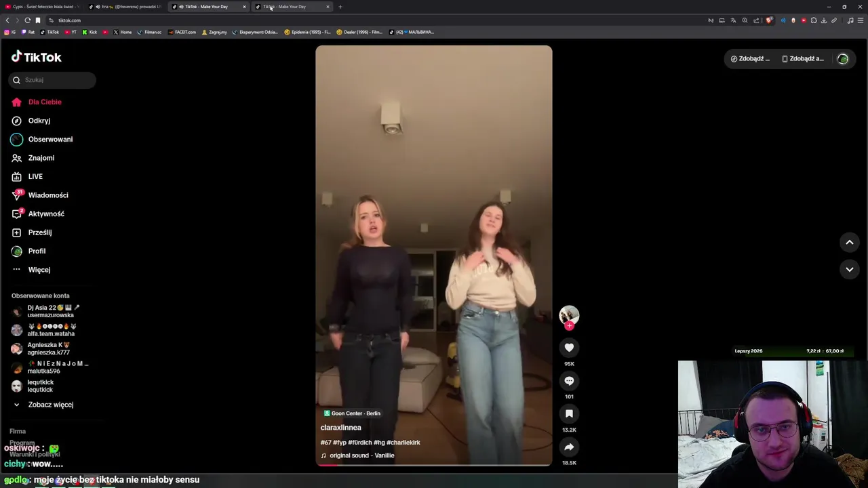This screenshot has height=488, width=868.
Task: Open the Home (X) bookmark
Action: 123,32
